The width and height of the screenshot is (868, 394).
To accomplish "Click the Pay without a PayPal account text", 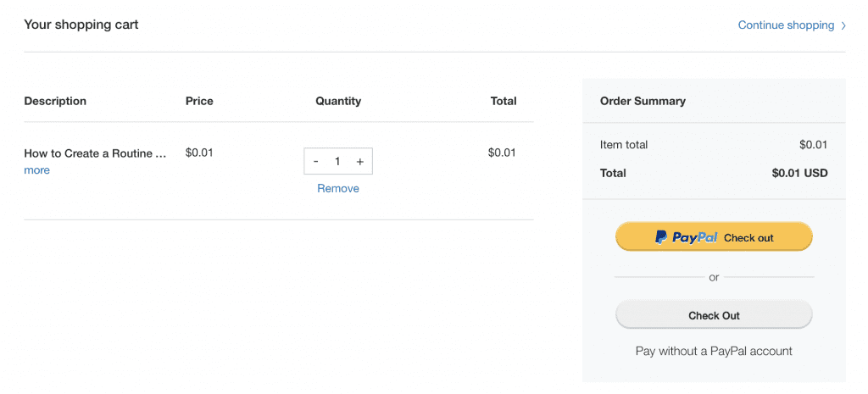I will 714,351.
